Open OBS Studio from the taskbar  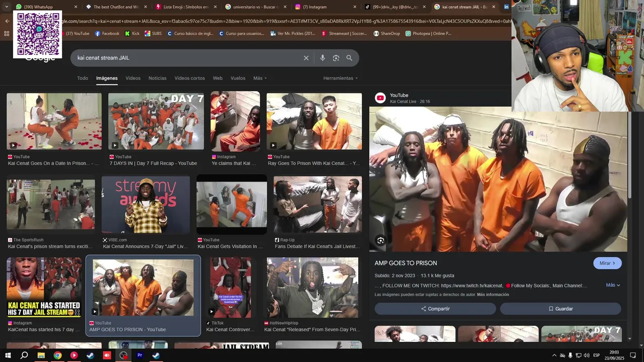coord(123,355)
